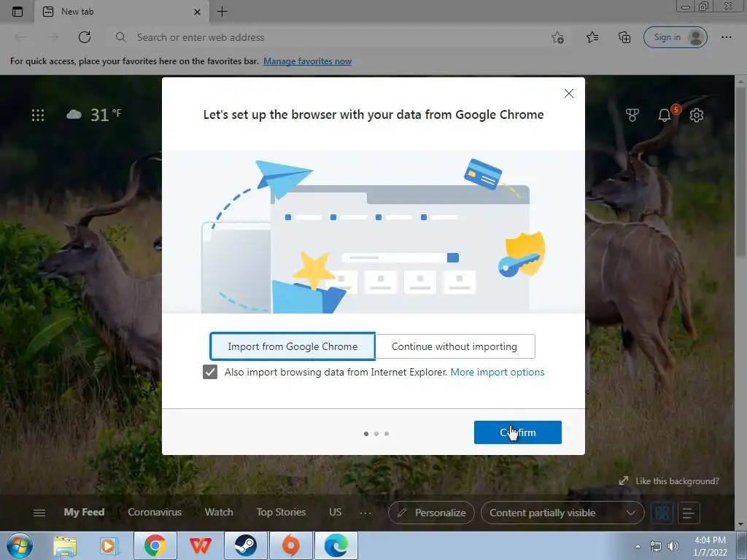Open Windows Explorer from taskbar
The height and width of the screenshot is (560, 747).
[x=65, y=545]
